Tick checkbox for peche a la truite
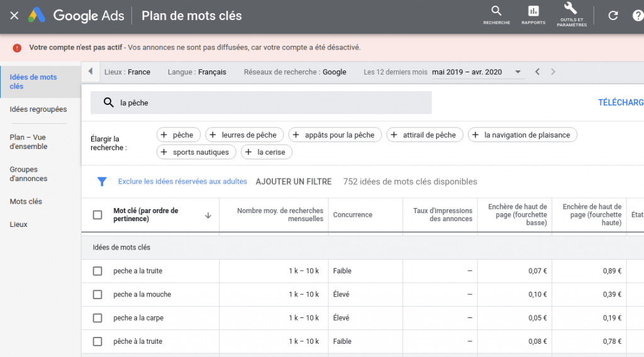Screen dimensions: 644x357 tap(97, 271)
